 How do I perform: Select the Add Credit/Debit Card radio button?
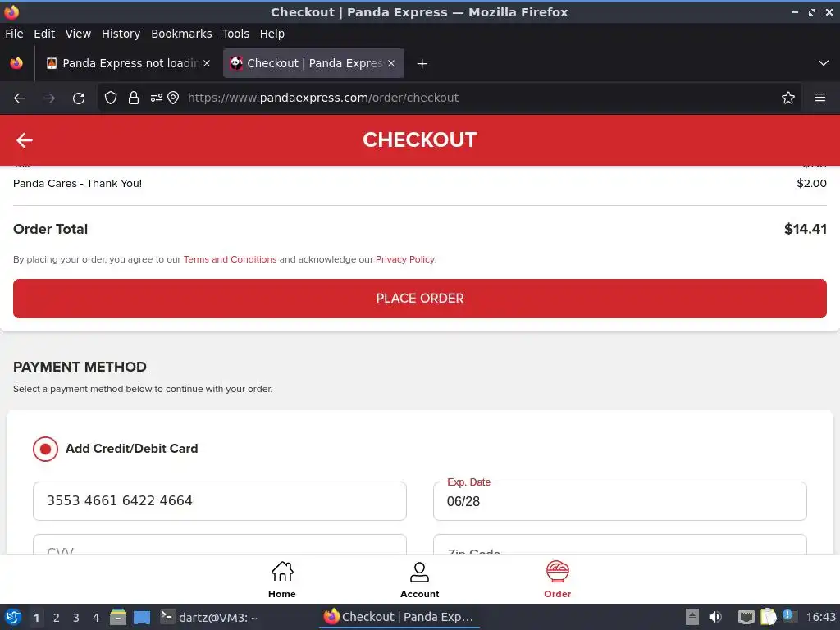click(46, 449)
